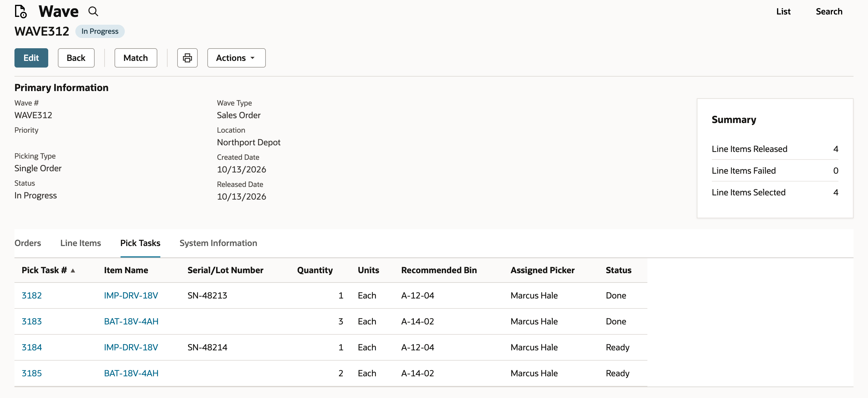Open the List link in header
The height and width of the screenshot is (398, 868).
click(783, 11)
